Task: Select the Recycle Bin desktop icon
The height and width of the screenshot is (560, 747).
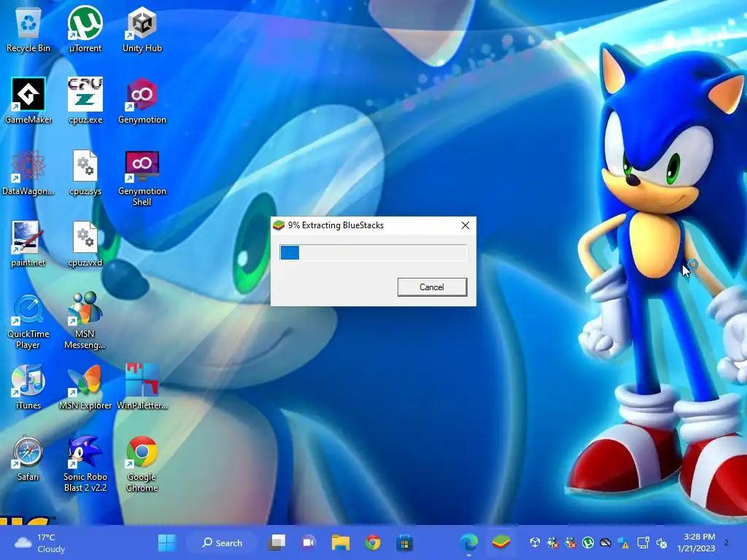Action: pos(28,29)
